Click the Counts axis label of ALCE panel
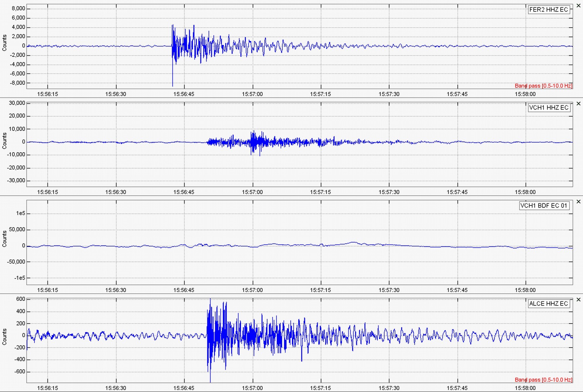583x392 pixels. pos(4,337)
